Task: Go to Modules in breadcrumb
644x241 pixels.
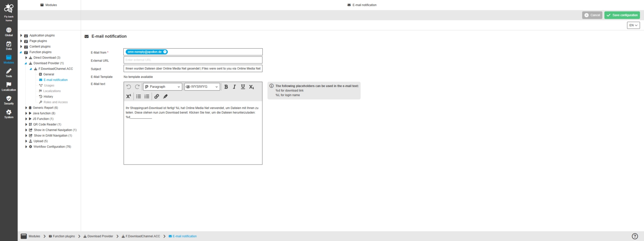Action: click(x=34, y=236)
